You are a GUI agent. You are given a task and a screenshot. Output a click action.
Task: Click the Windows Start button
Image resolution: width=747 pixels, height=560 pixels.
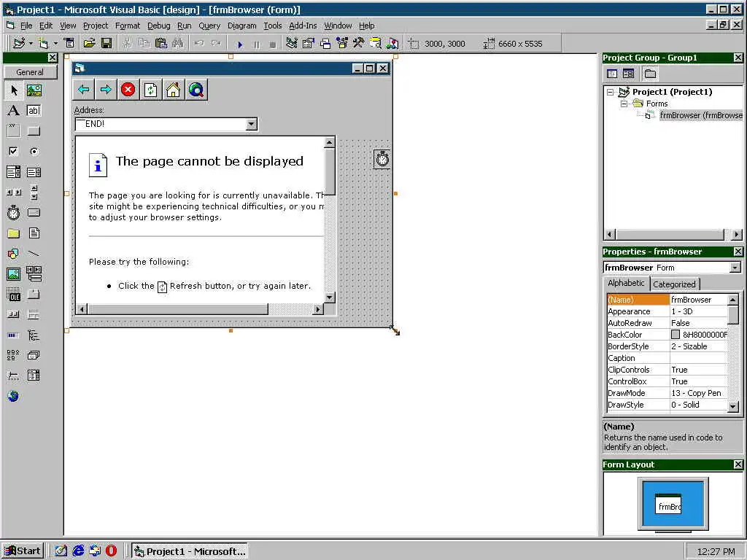23,551
